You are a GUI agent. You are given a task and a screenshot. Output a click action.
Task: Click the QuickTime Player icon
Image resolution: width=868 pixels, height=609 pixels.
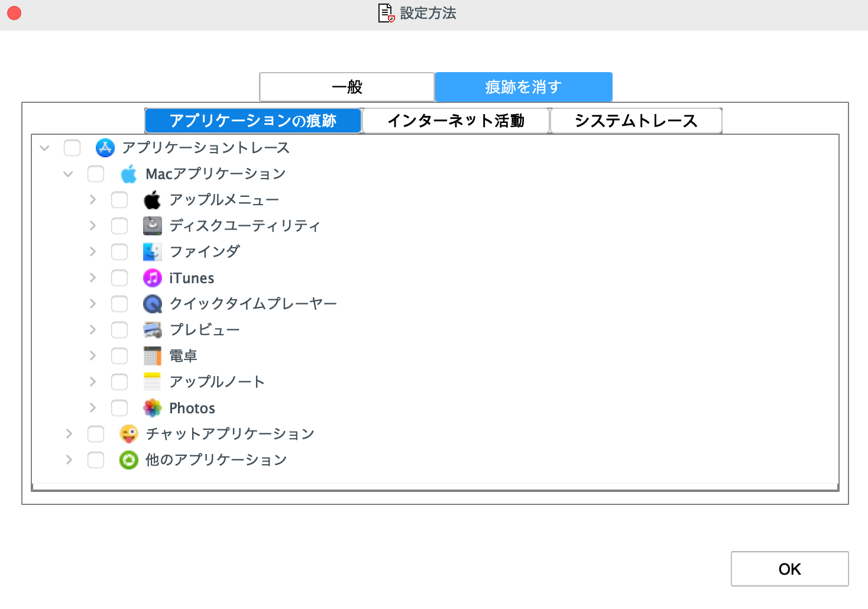tap(153, 304)
